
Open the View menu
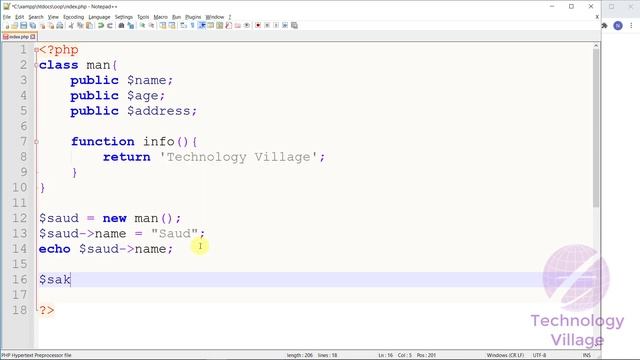pos(53,17)
